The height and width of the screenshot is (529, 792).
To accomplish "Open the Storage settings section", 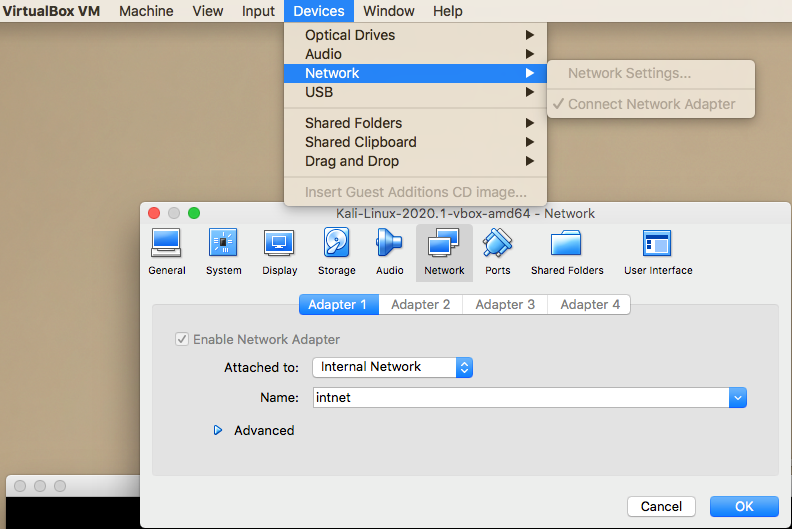I will point(336,252).
